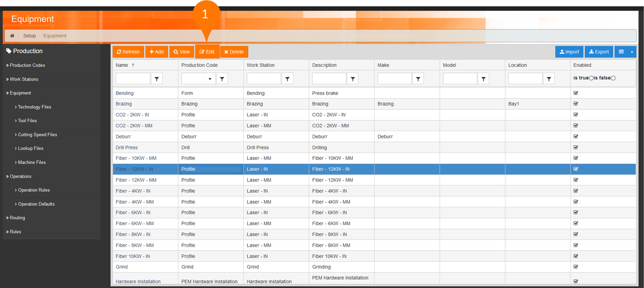This screenshot has height=288, width=644.
Task: Open the Model column filter icon
Action: click(x=483, y=79)
